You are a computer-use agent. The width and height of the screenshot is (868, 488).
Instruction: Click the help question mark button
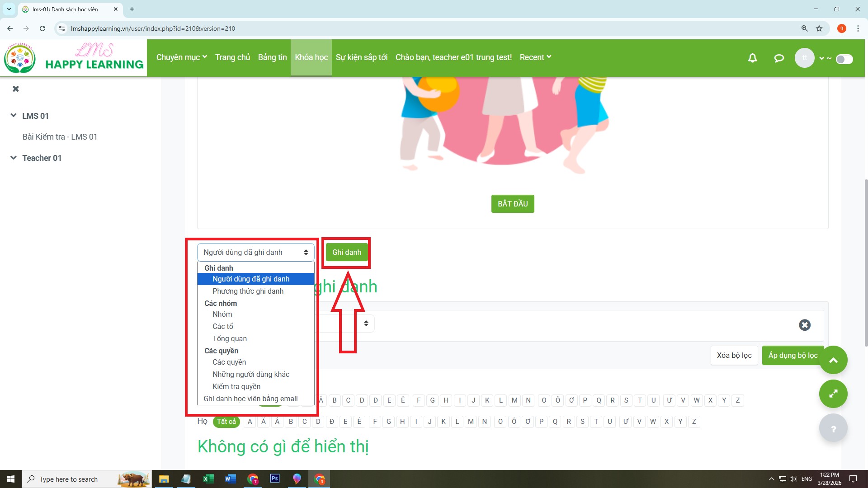[833, 428]
